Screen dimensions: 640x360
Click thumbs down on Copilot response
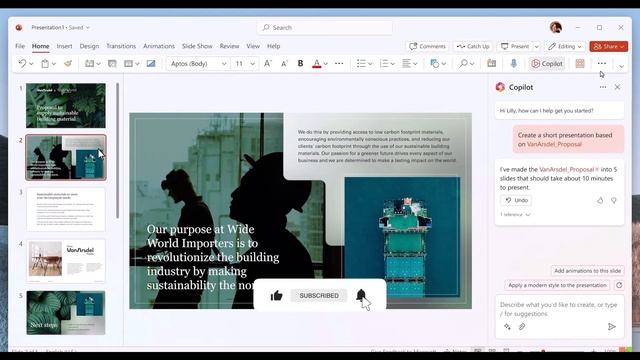(x=613, y=200)
